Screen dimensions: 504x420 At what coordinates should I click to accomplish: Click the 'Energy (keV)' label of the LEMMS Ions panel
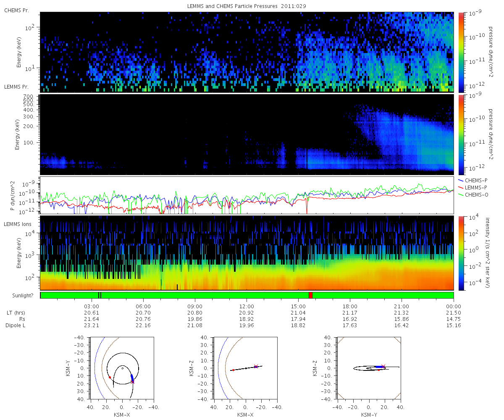(x=19, y=253)
